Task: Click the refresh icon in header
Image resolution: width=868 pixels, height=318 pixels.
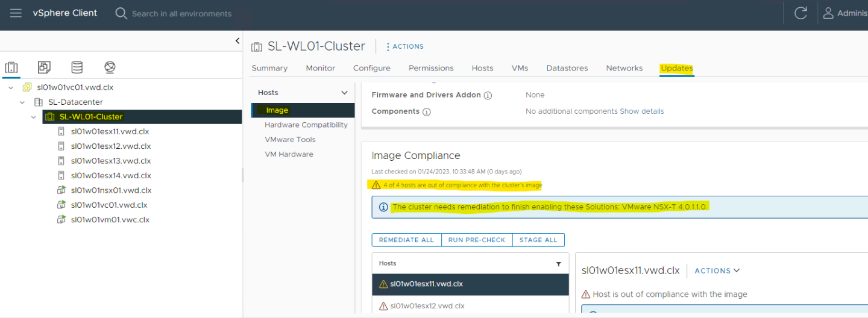Action: 800,13
